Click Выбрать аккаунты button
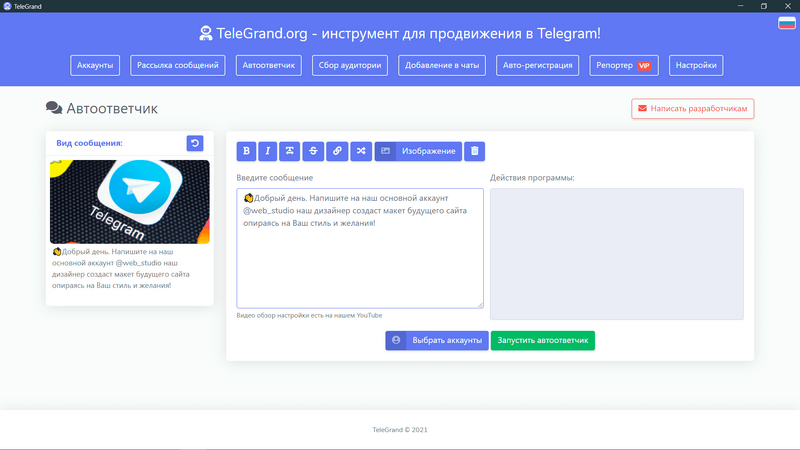Image resolution: width=800 pixels, height=450 pixels. click(437, 340)
